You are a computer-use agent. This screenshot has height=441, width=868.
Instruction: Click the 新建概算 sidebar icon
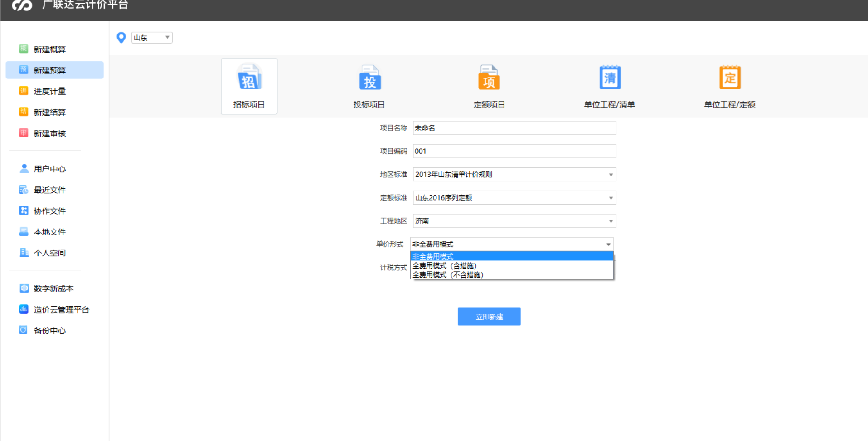(x=24, y=49)
